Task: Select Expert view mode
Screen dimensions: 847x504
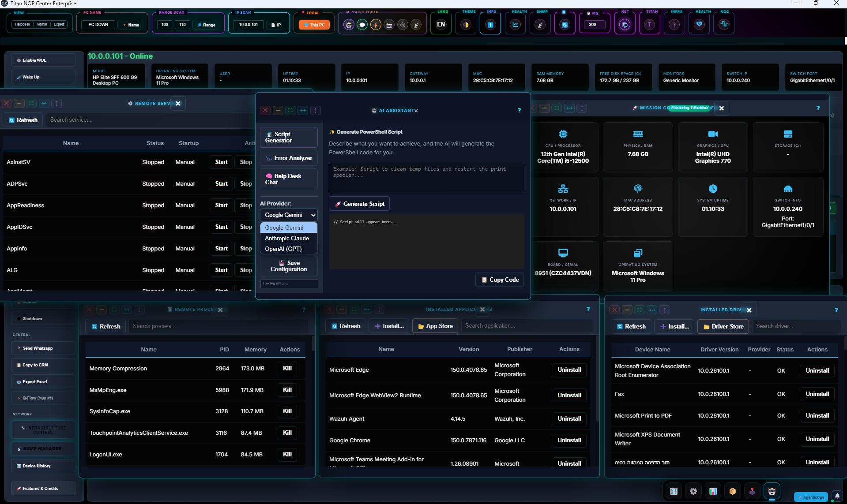Action: [x=59, y=25]
